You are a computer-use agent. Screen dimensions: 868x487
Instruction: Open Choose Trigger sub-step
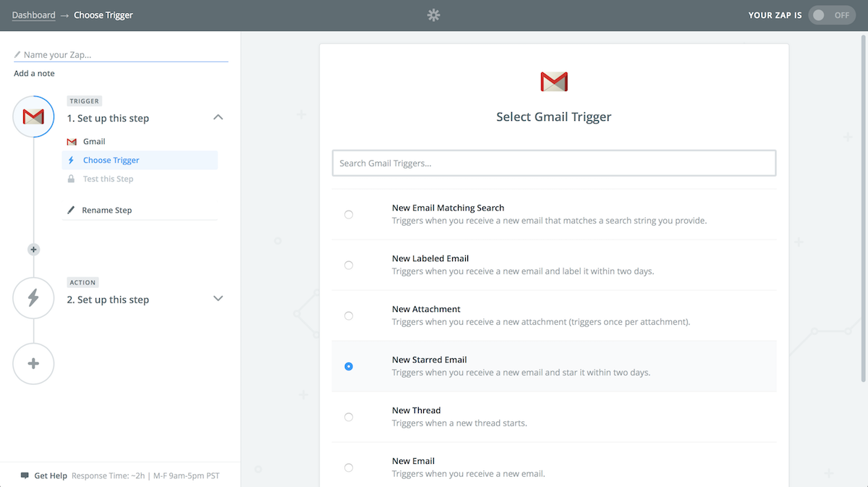pyautogui.click(x=140, y=160)
